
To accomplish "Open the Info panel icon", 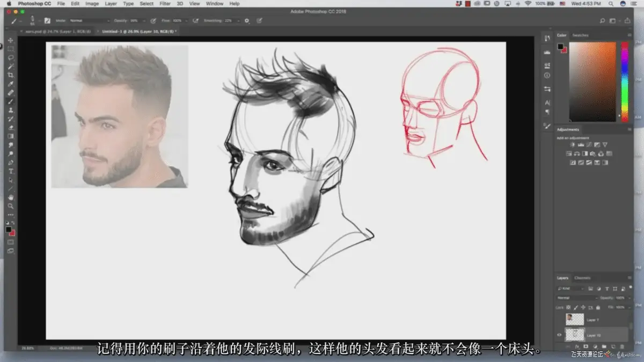I will [x=547, y=76].
